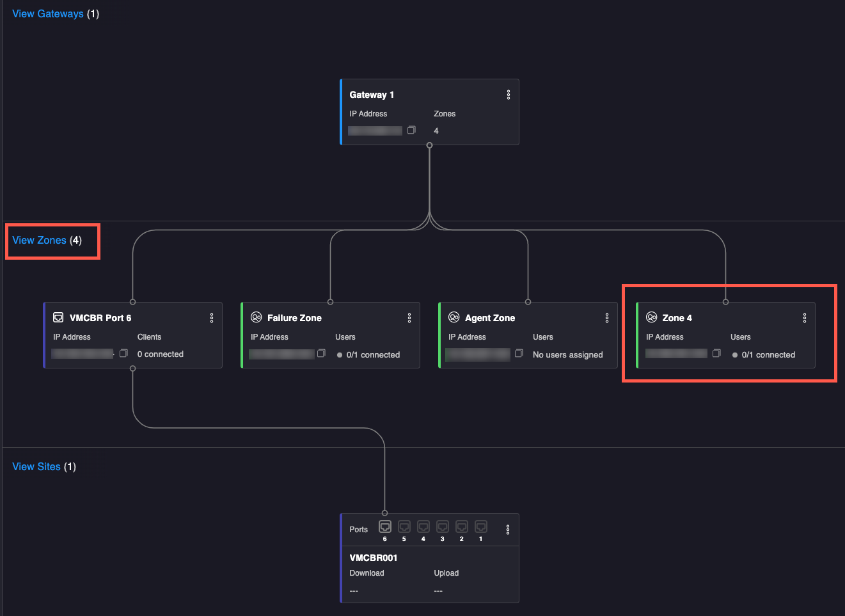The image size is (845, 616).
Task: Copy the Agent Zone IP address
Action: pyautogui.click(x=519, y=354)
